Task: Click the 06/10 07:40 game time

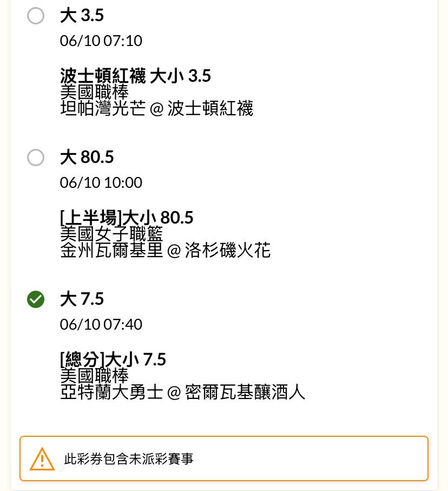Action: pyautogui.click(x=101, y=324)
